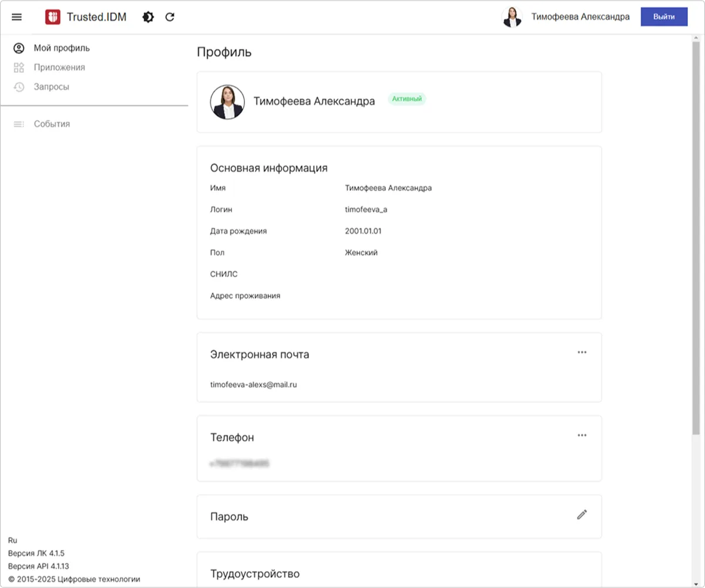This screenshot has width=705, height=588.
Task: Open События in the sidebar
Action: [x=52, y=124]
